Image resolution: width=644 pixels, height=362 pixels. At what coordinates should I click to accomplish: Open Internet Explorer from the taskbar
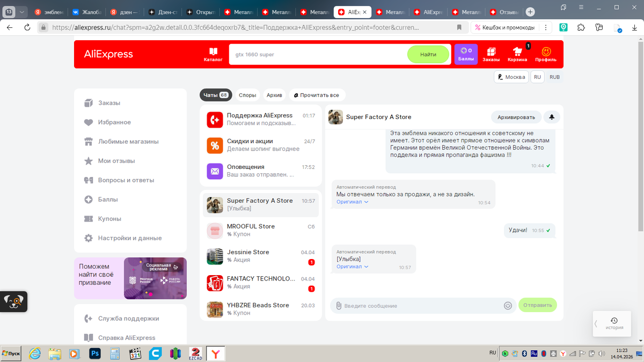coord(34,353)
